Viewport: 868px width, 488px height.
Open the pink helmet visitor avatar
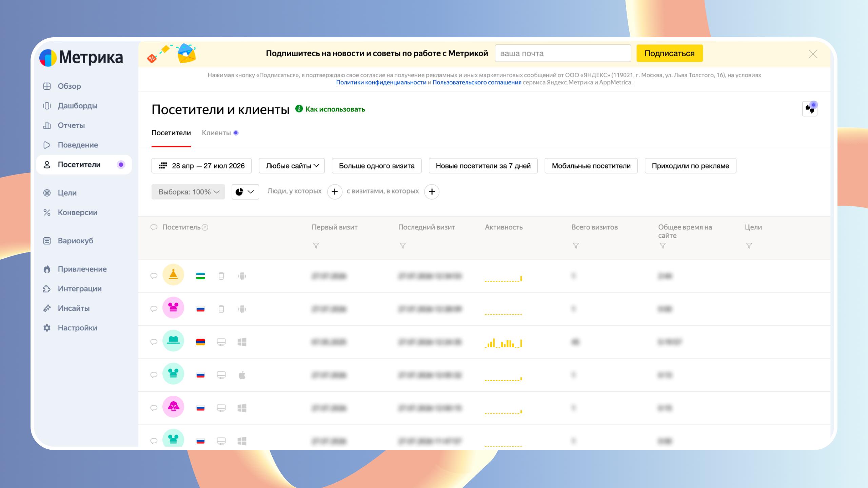173,407
